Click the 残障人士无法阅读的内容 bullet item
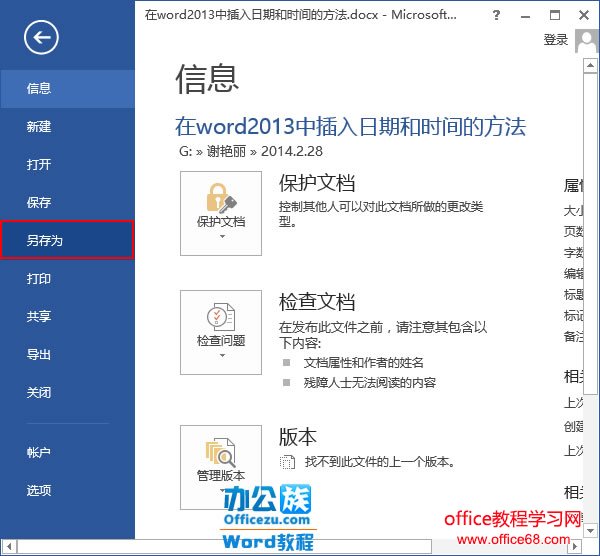600x556 pixels. point(370,382)
